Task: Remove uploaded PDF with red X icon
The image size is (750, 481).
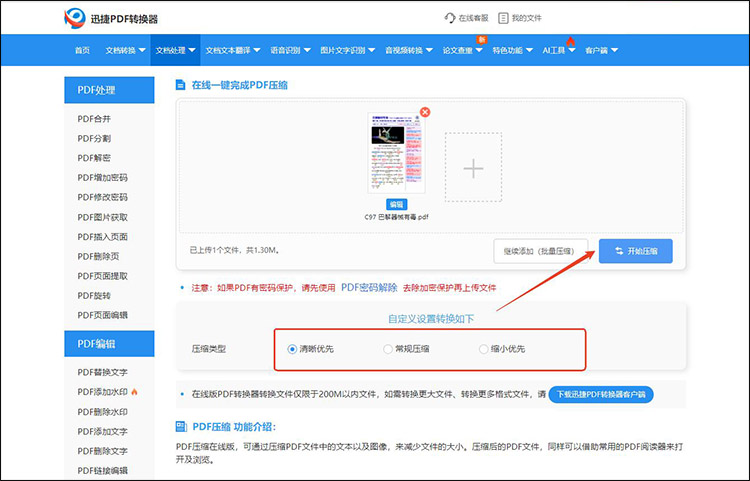Action: 425,112
